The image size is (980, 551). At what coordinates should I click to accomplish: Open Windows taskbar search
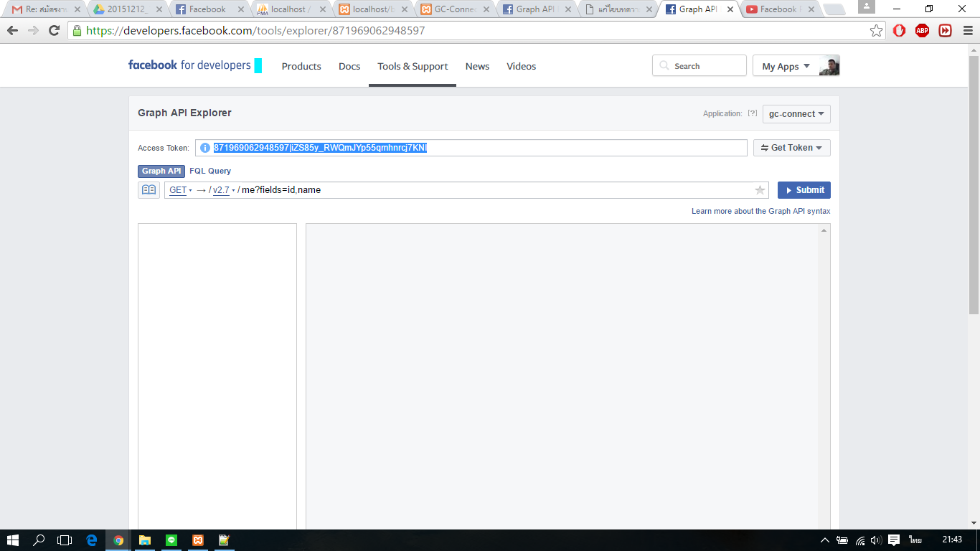pyautogui.click(x=39, y=540)
